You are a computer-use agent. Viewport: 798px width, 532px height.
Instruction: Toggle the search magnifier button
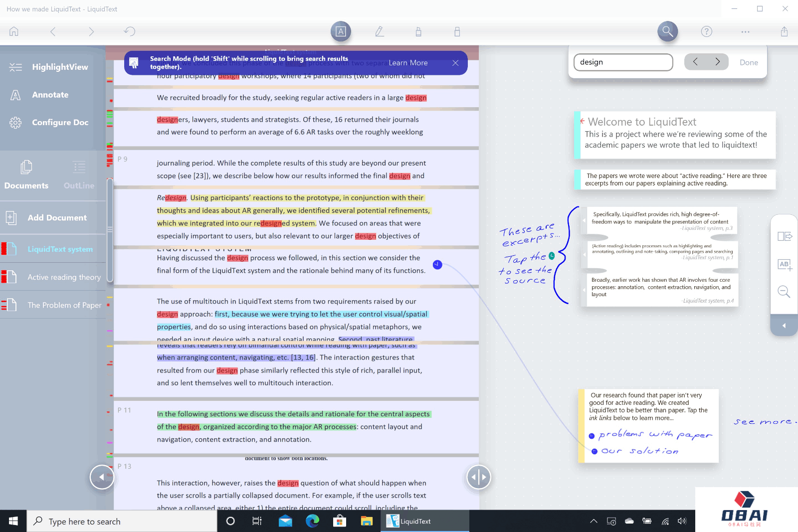[667, 31]
